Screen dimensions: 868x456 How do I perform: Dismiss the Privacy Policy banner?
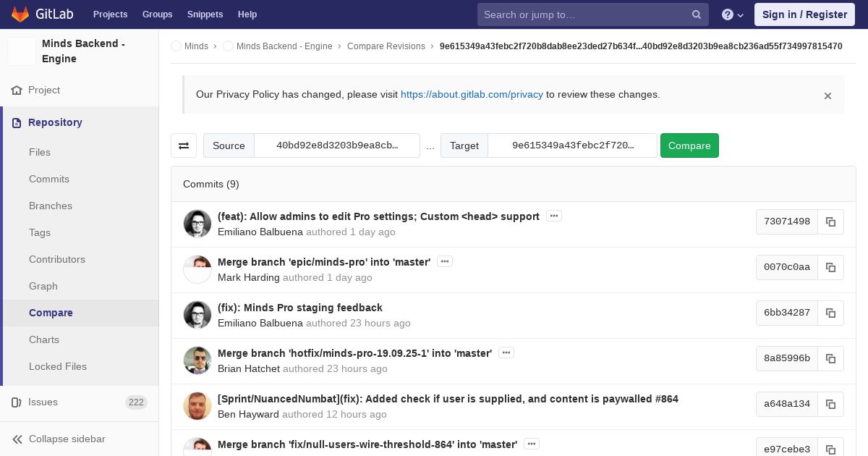pyautogui.click(x=827, y=96)
